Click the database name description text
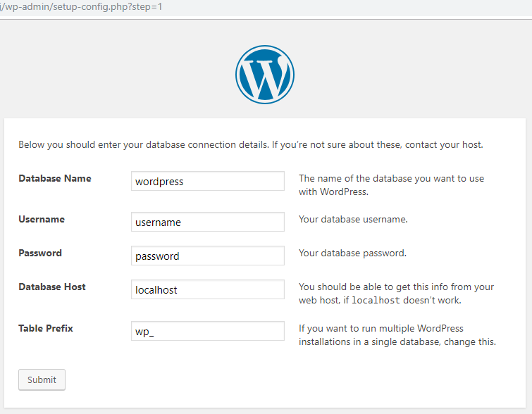Viewport: 532px width, 414px height. tap(391, 184)
